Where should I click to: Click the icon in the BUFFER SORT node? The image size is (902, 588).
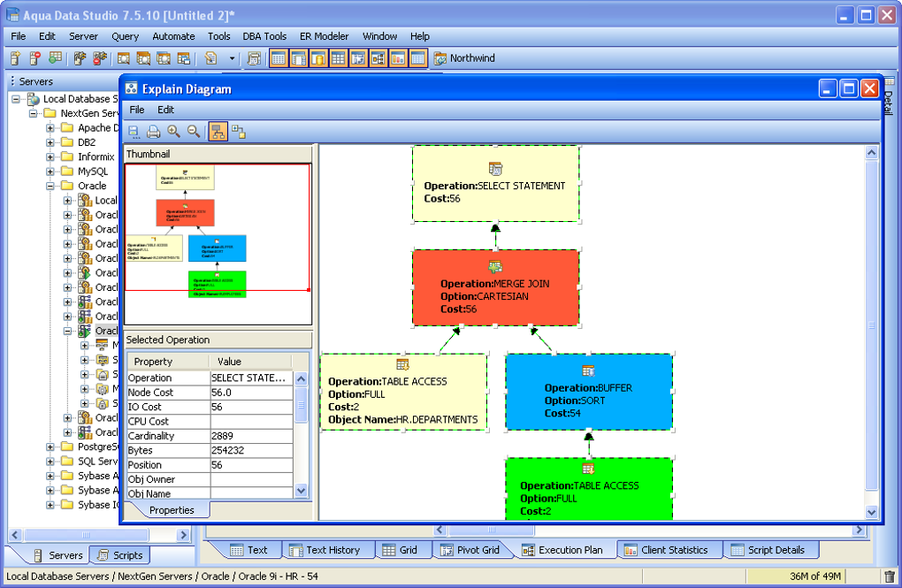click(588, 370)
